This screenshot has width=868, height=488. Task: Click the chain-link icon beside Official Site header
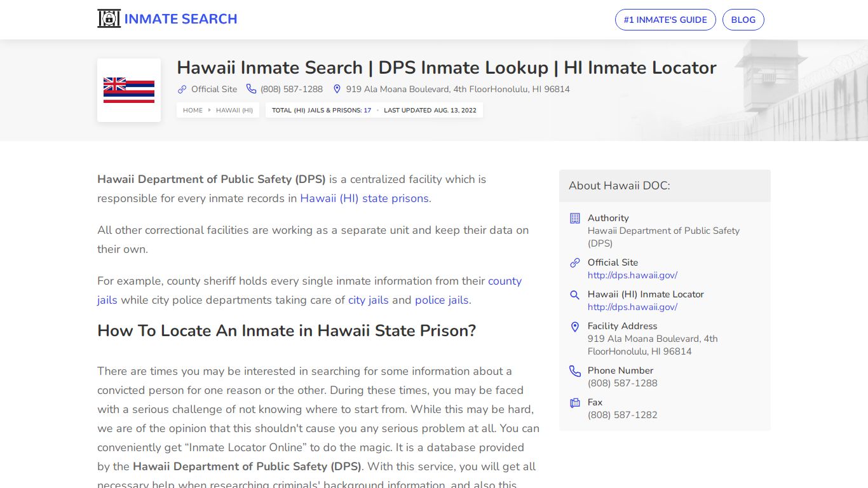(x=182, y=90)
